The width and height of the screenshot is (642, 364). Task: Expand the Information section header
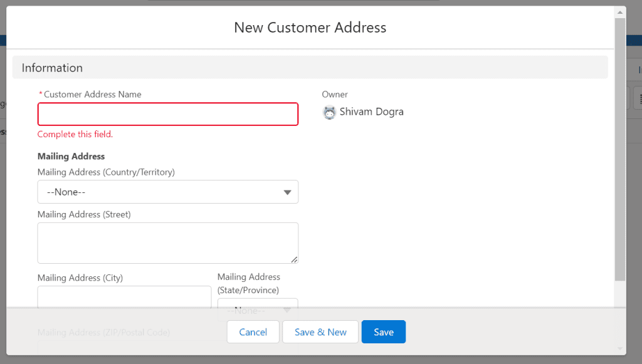tap(52, 67)
